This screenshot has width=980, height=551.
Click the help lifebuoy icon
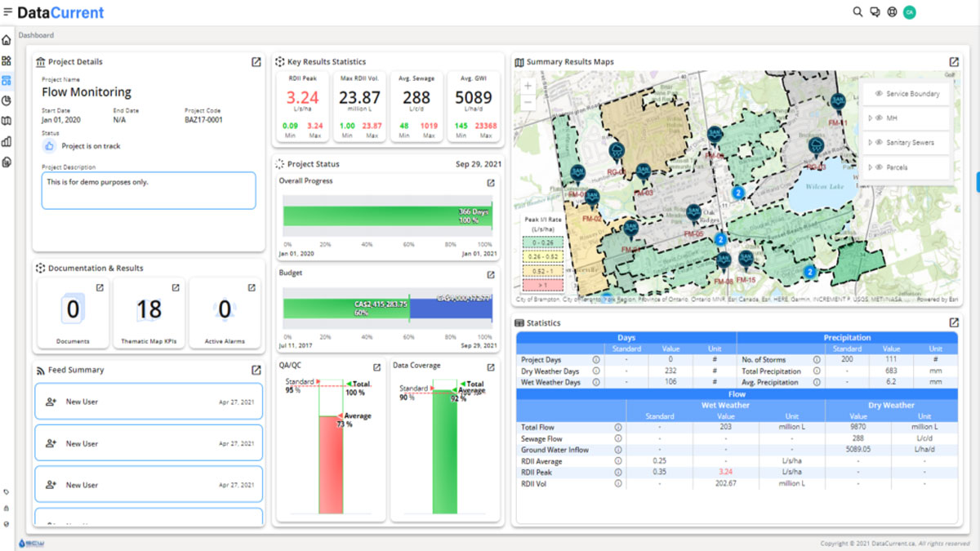tap(892, 12)
